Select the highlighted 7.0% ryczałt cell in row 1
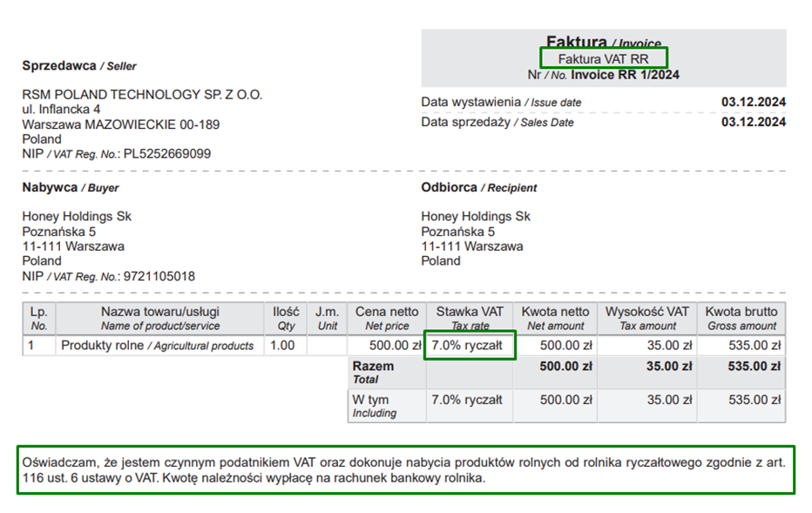The height and width of the screenshot is (513, 812). pos(470,345)
